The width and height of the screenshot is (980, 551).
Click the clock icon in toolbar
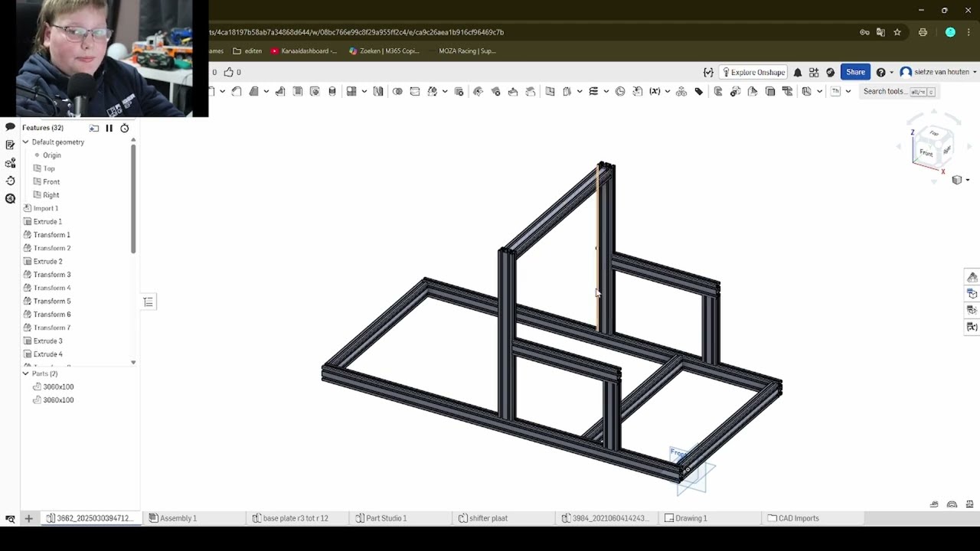click(620, 92)
